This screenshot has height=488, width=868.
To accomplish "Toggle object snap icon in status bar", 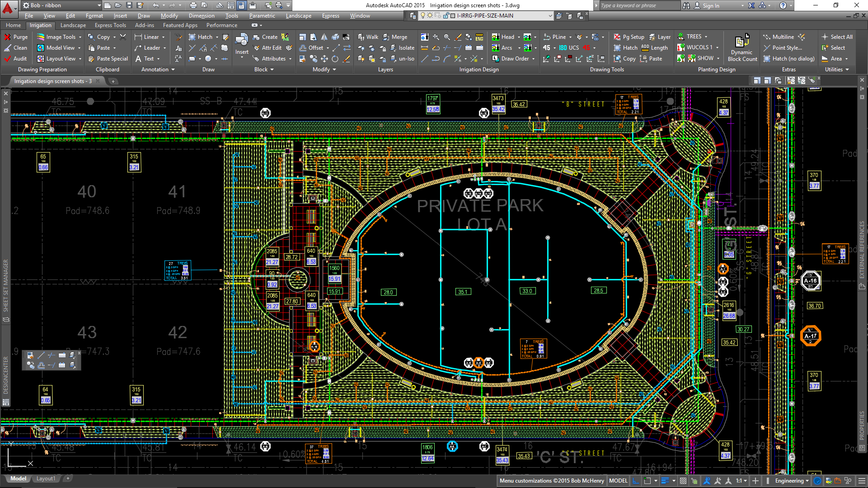I will pos(647,481).
